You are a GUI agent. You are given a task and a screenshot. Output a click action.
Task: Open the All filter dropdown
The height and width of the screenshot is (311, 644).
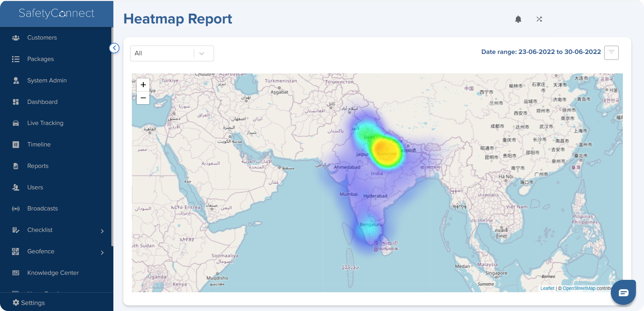click(172, 53)
